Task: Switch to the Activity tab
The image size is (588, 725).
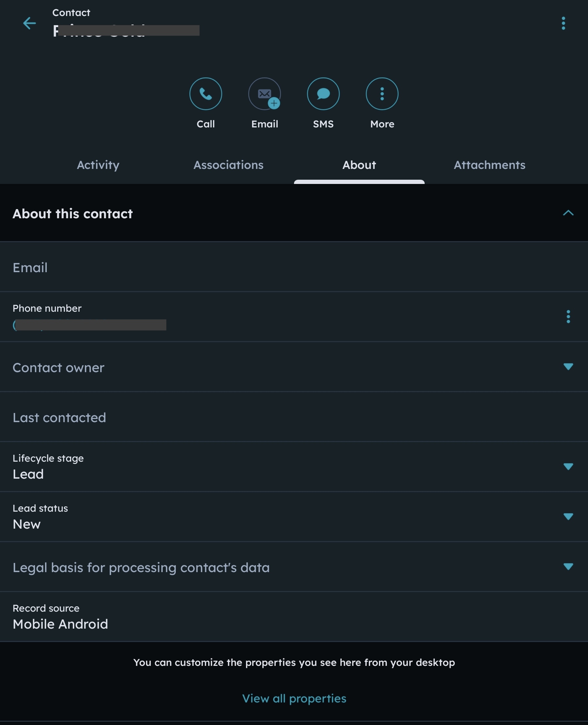Action: pyautogui.click(x=98, y=165)
